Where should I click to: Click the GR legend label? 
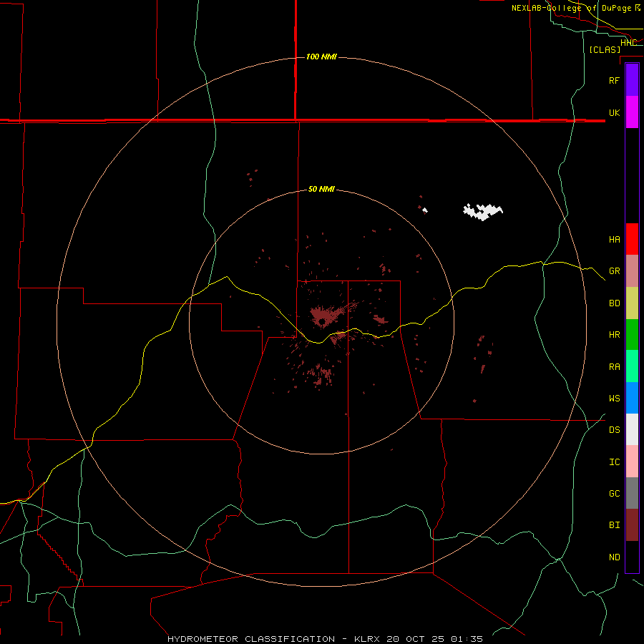click(x=614, y=271)
